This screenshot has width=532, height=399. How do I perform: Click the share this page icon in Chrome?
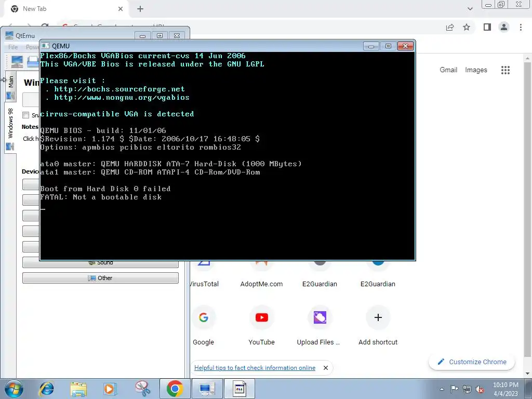click(450, 27)
